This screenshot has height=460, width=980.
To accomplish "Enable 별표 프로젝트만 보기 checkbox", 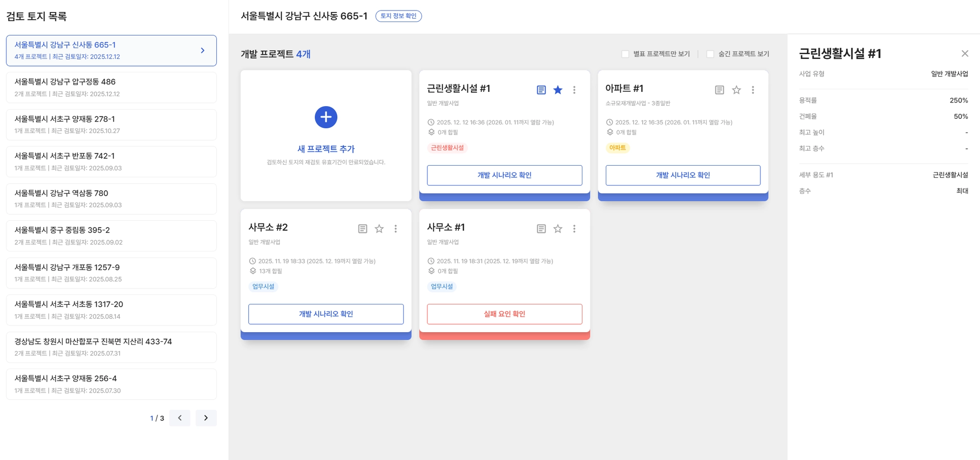I will click(625, 54).
